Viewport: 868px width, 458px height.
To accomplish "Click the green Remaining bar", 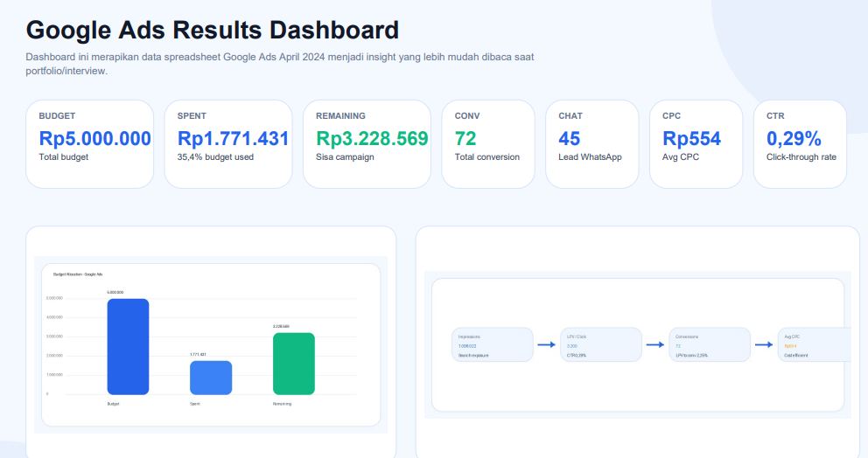I will click(294, 364).
